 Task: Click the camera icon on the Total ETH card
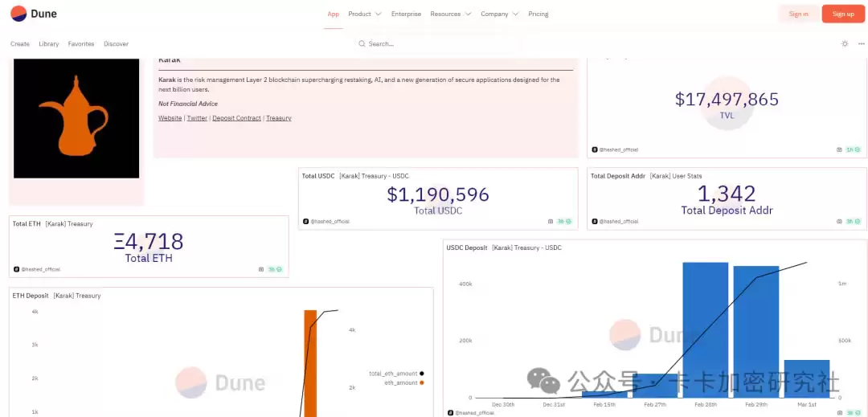coord(261,269)
